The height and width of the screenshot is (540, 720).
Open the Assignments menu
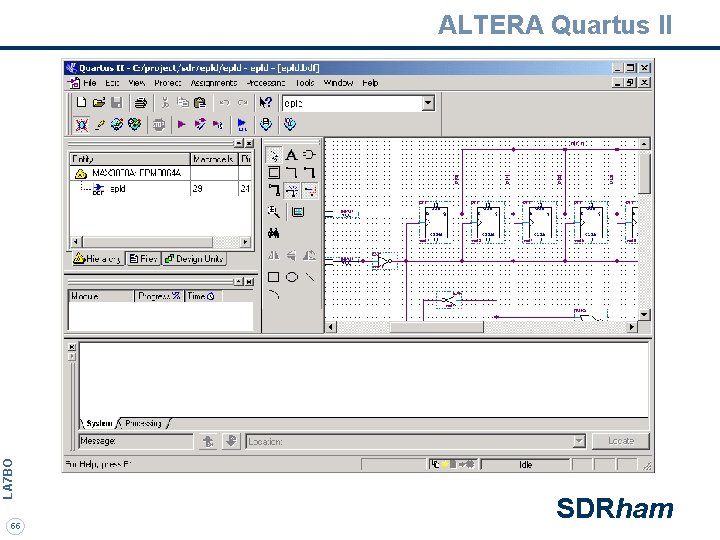214,83
